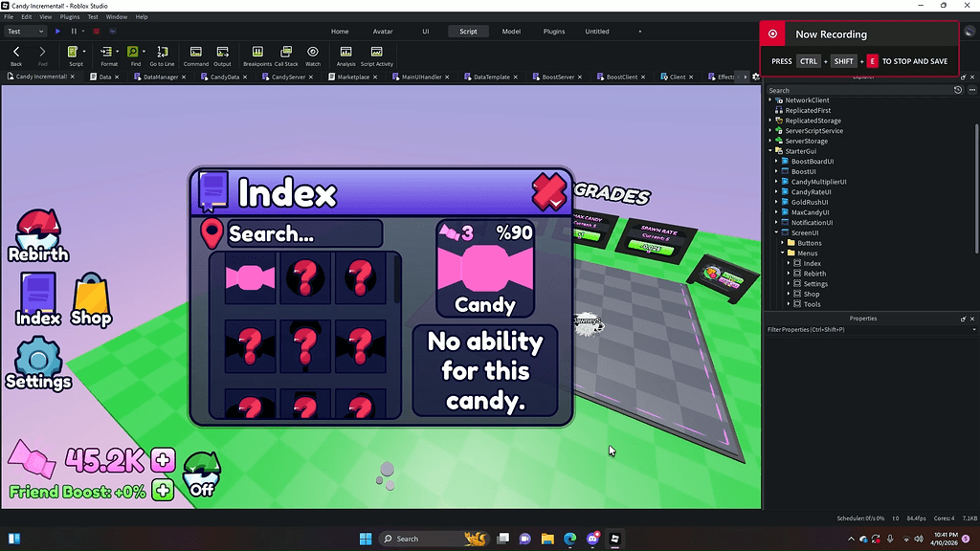Open the Pause button dropdown arrow
The image size is (980, 551).
coord(83,32)
